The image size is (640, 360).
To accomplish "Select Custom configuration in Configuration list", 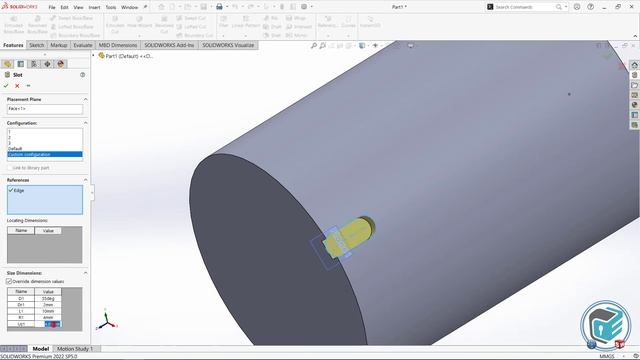I will tap(45, 154).
